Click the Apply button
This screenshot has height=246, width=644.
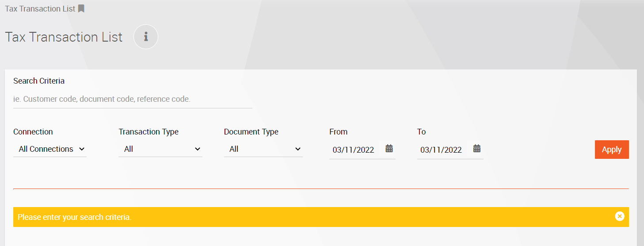point(612,150)
